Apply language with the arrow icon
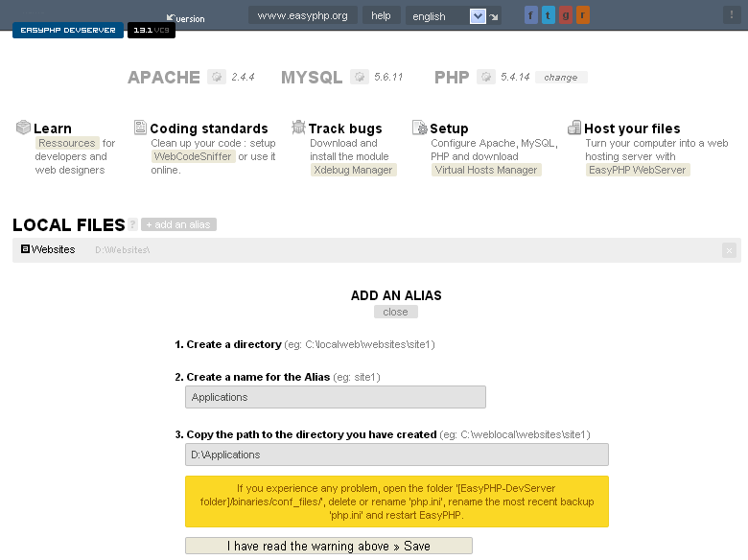748x560 pixels. [x=494, y=16]
